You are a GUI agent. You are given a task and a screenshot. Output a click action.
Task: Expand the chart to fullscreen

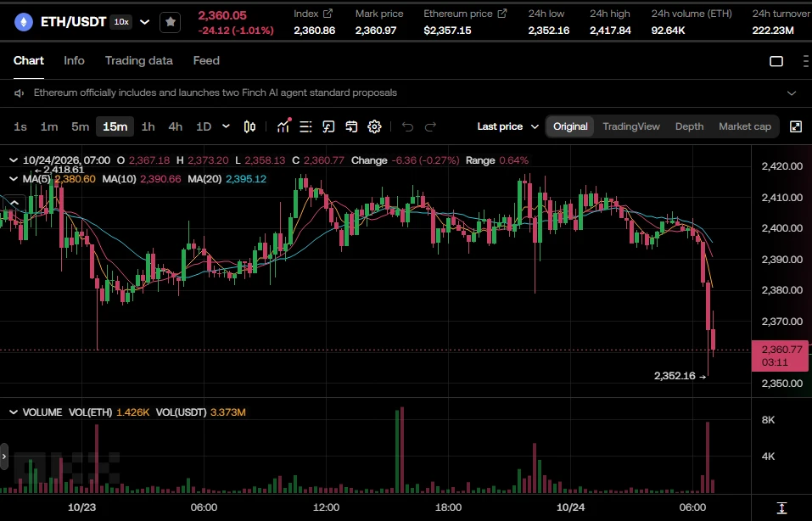(x=796, y=126)
